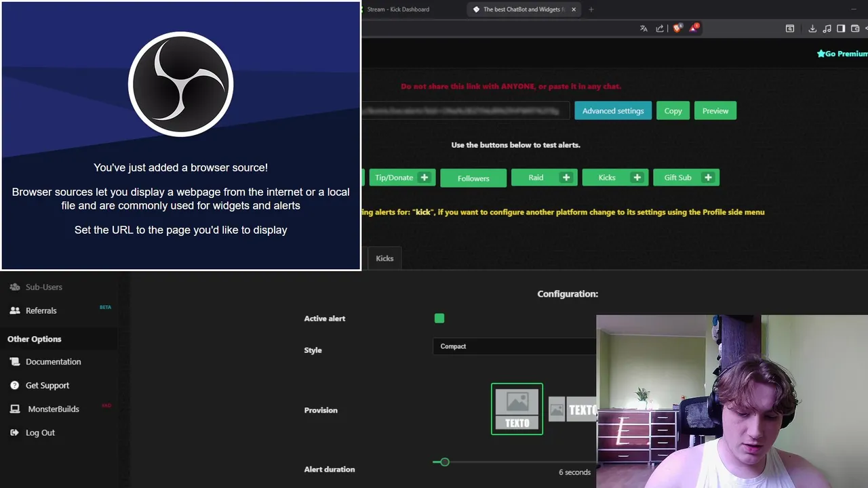Test the Followers alert button
This screenshot has width=868, height=488.
tap(473, 178)
